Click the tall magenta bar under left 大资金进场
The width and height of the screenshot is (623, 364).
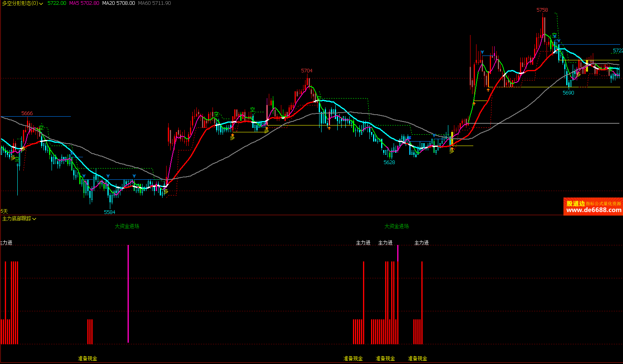(128, 294)
